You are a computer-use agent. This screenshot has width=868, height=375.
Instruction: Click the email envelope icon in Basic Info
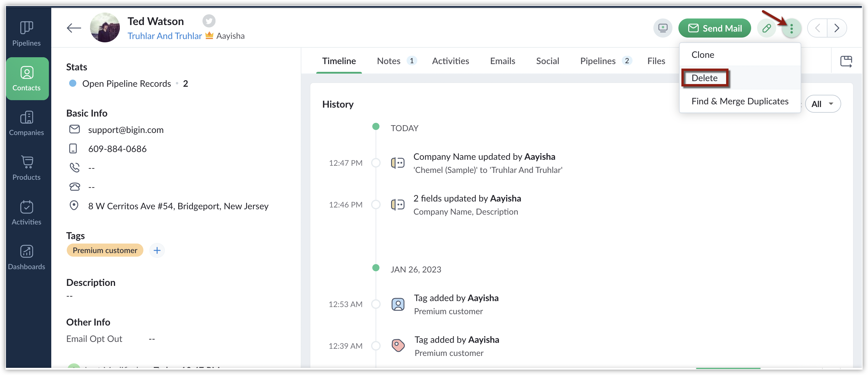(x=74, y=129)
